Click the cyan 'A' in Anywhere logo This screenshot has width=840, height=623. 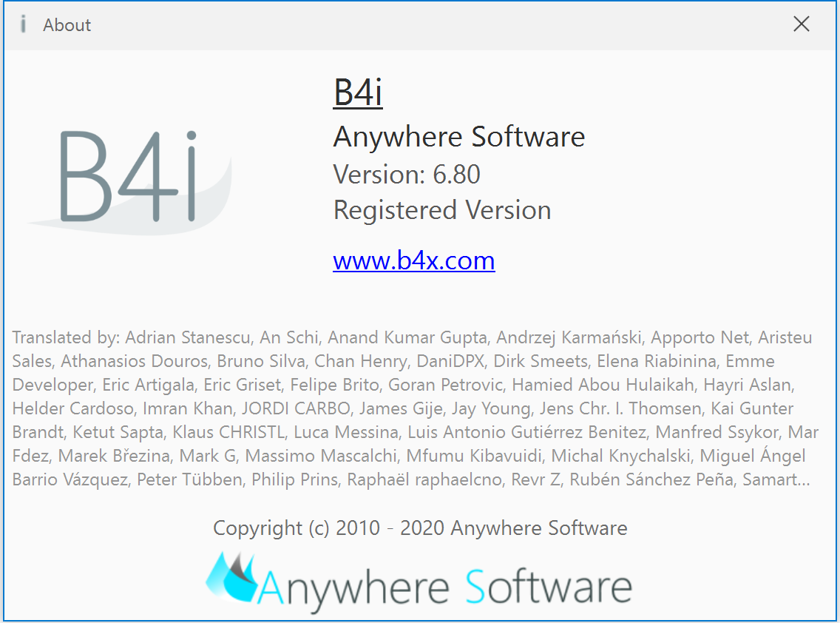click(x=271, y=587)
